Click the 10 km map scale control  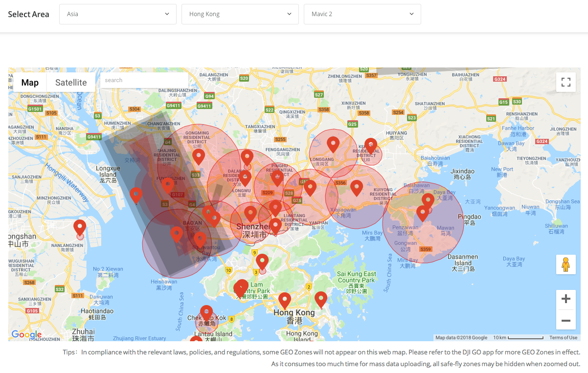tap(519, 338)
